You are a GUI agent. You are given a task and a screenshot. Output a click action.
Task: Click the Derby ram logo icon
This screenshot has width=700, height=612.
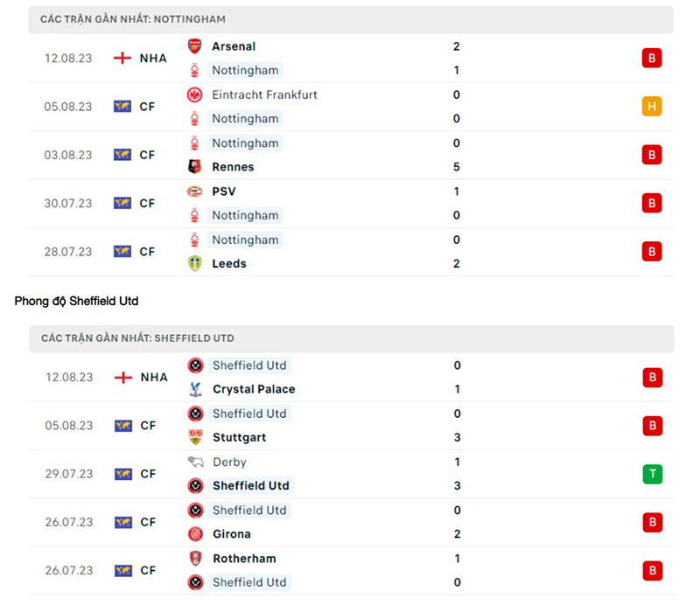[x=194, y=462]
